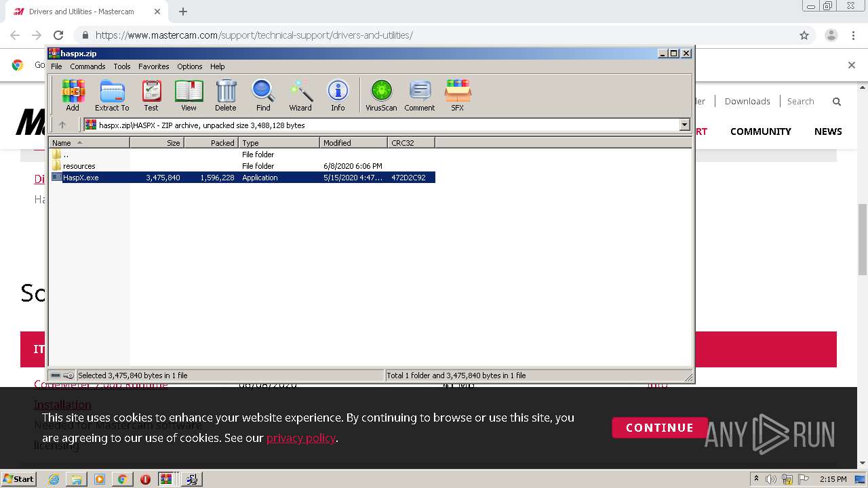The height and width of the screenshot is (488, 868).
Task: Click the taskbar clock 2:15 PM
Action: 833,479
